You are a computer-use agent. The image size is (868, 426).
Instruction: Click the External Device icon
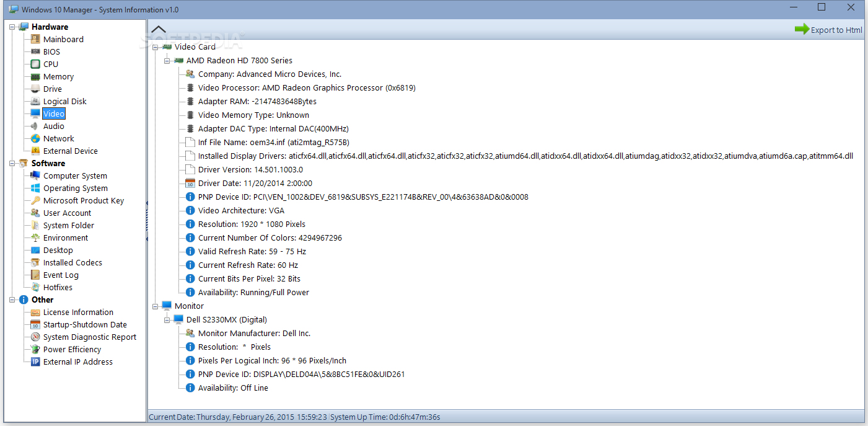coord(35,151)
